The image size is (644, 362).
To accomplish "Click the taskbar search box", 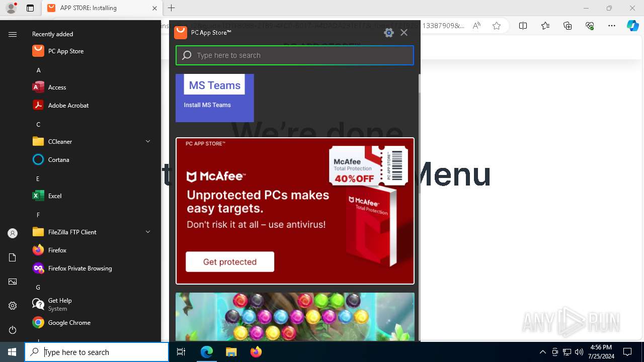I will pos(97,352).
